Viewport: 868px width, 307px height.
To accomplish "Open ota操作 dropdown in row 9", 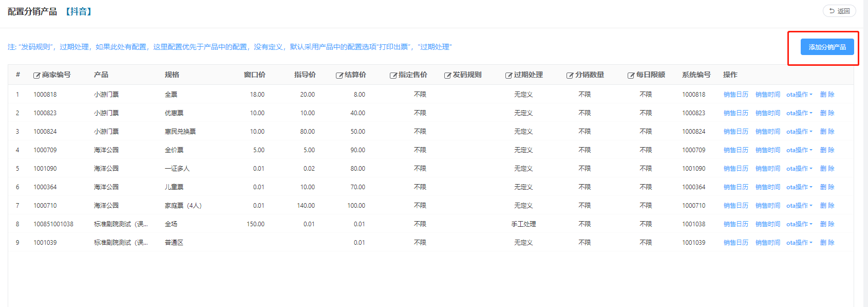I will pos(799,243).
